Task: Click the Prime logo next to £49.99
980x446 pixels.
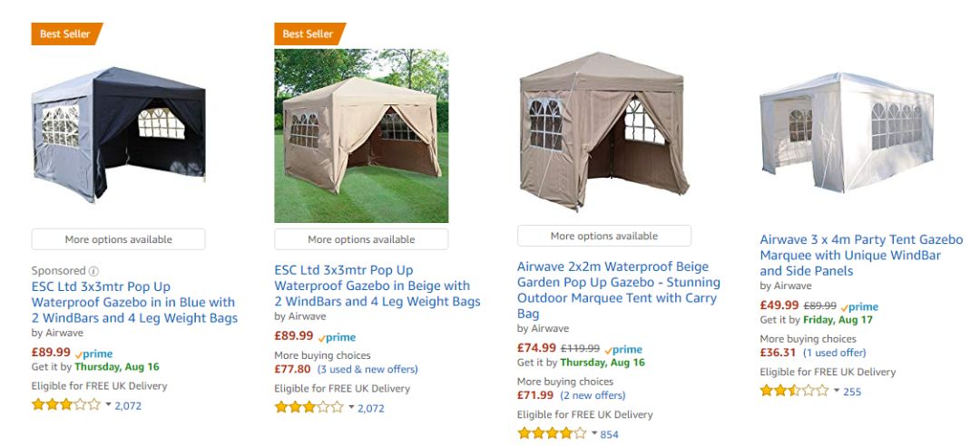Action: tap(860, 306)
